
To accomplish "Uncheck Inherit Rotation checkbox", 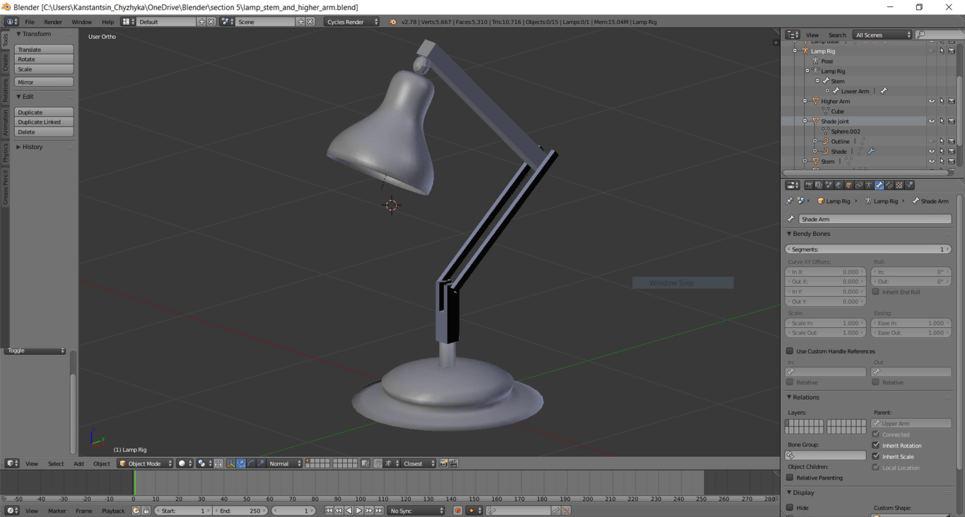I will coord(876,445).
